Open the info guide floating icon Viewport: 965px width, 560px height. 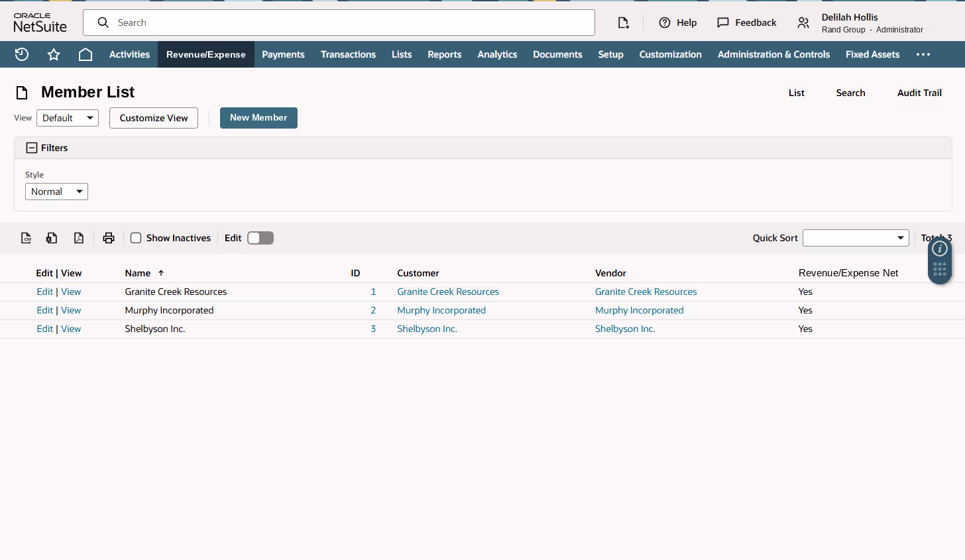(x=940, y=249)
